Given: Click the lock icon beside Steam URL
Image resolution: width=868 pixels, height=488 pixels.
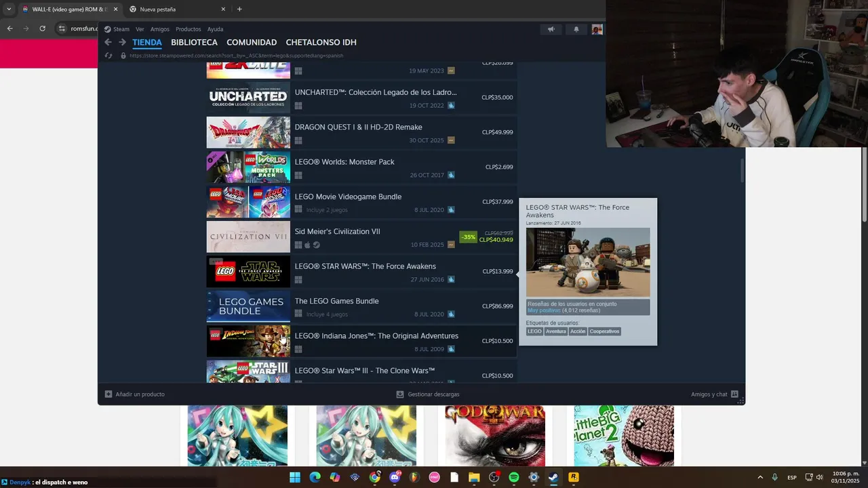Looking at the screenshot, I should coord(123,56).
